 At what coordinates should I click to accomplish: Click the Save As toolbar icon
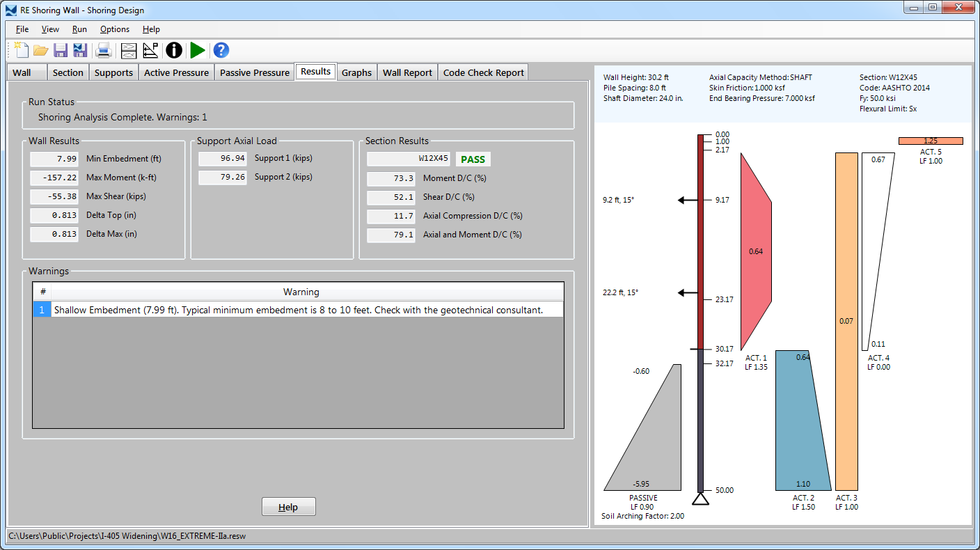pyautogui.click(x=80, y=50)
